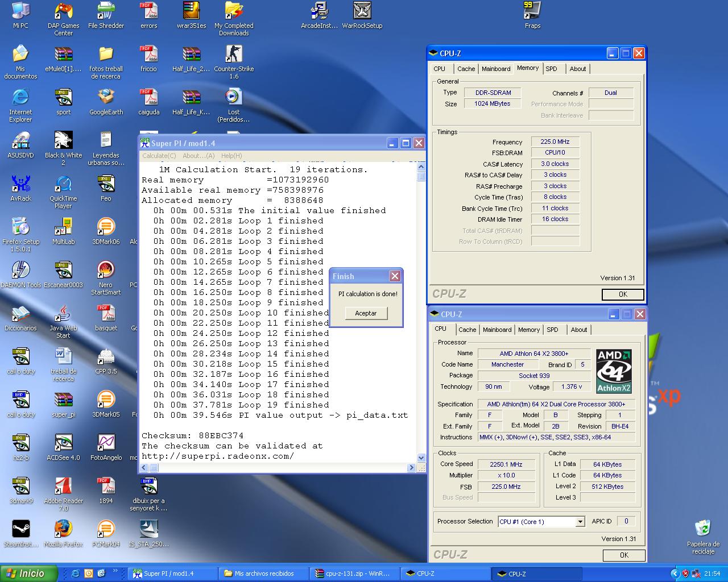The image size is (728, 582).
Task: Open the Nero StartSmart desktop icon
Action: [106, 271]
